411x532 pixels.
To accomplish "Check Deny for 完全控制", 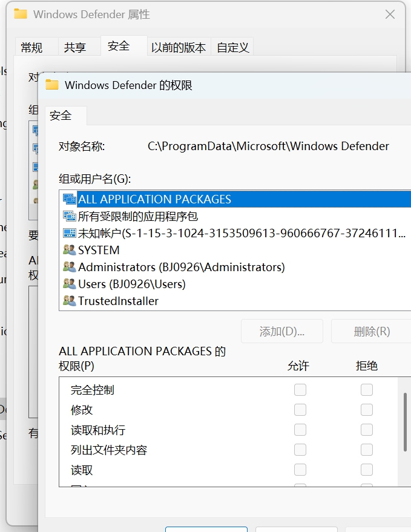I will point(367,390).
